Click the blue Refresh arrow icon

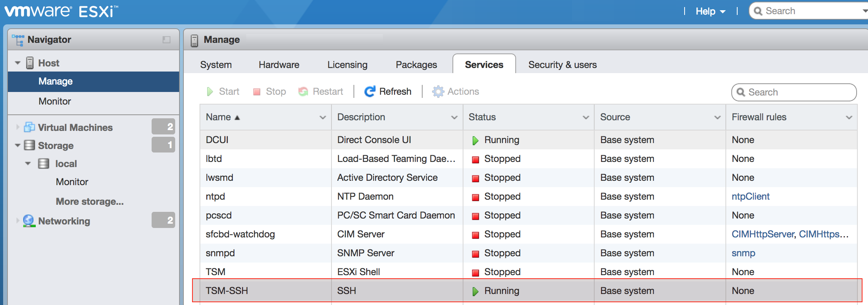[370, 92]
